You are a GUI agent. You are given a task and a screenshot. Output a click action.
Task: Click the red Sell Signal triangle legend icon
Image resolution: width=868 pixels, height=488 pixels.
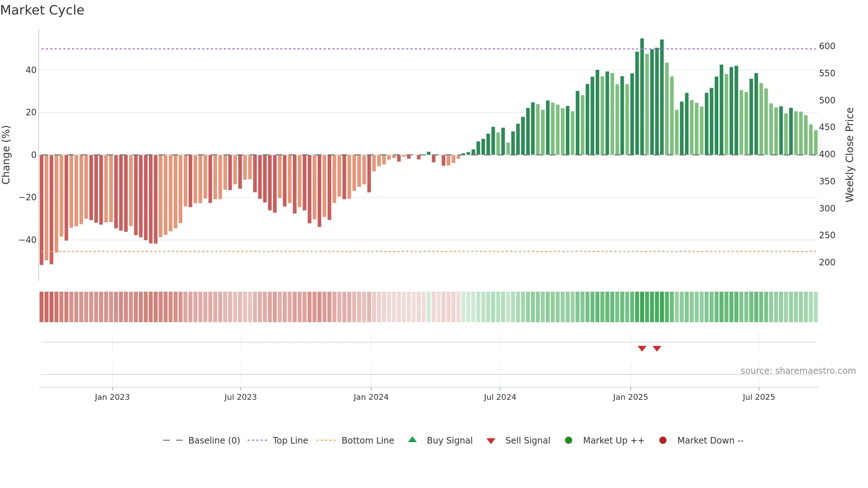click(x=491, y=441)
